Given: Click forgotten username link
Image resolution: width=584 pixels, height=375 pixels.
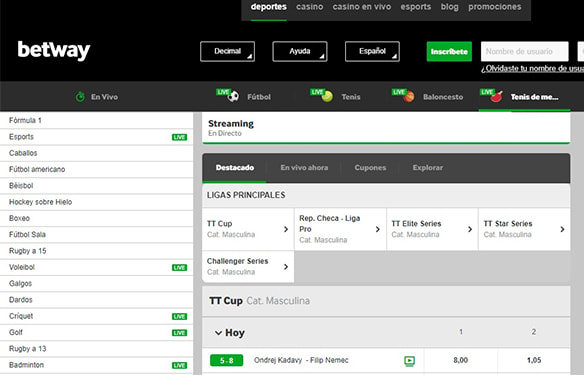Looking at the screenshot, I should pyautogui.click(x=532, y=69).
